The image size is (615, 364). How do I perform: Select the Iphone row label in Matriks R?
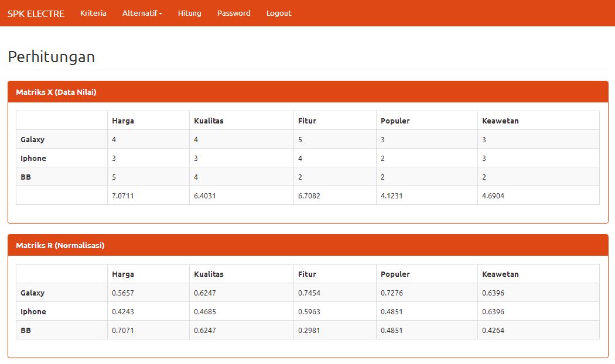[x=33, y=311]
